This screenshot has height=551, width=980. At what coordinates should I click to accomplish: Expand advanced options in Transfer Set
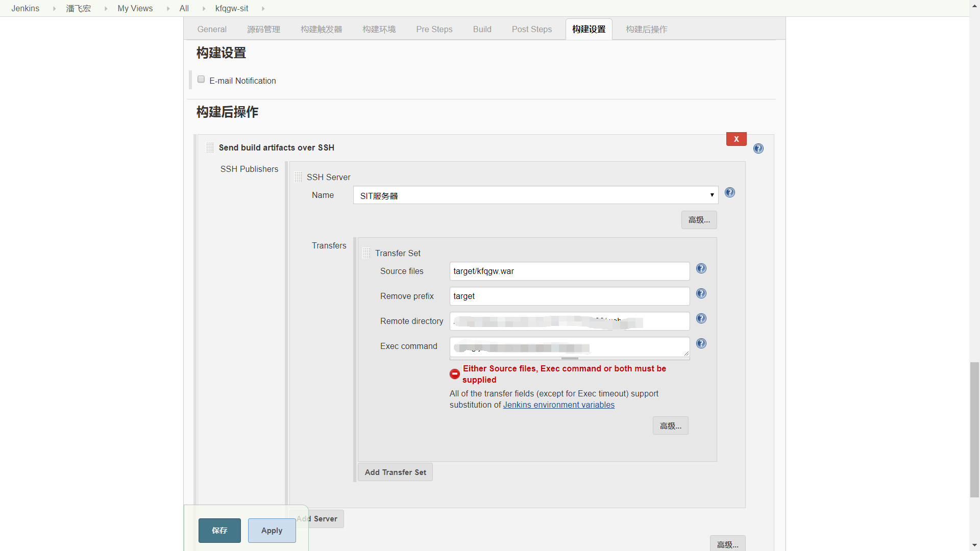[670, 425]
